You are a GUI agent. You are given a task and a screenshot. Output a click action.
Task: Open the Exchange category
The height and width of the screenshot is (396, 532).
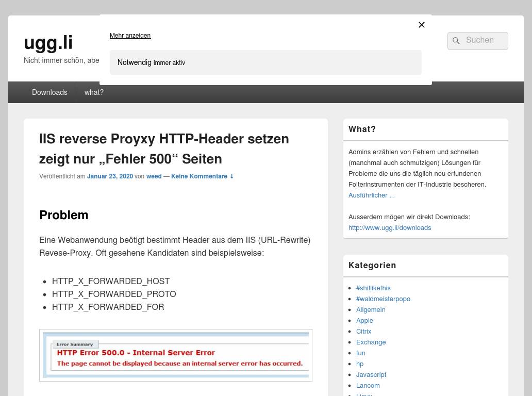371,342
